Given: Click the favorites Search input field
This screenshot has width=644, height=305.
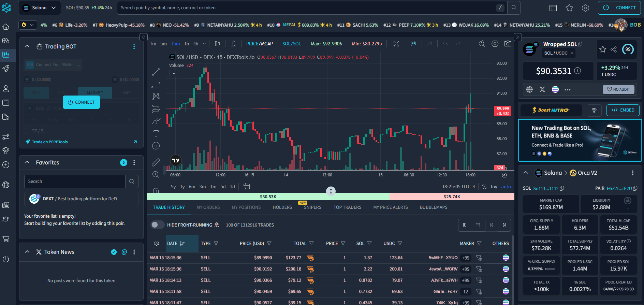Looking at the screenshot, I should point(75,181).
